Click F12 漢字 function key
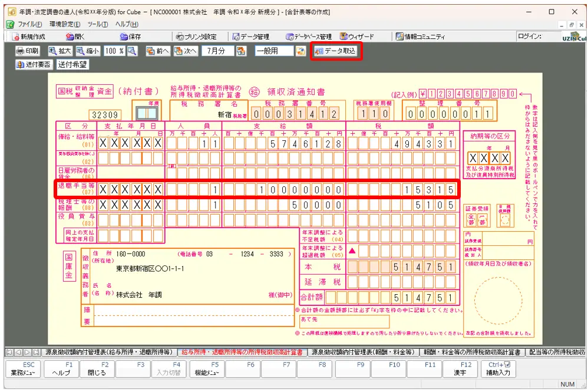Screen dimensions: 588x392 tap(460, 369)
